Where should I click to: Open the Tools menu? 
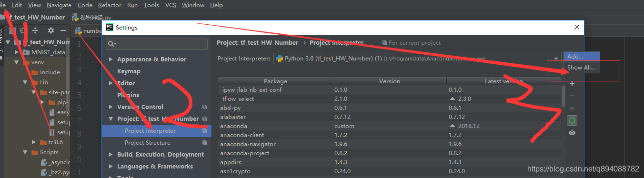(x=151, y=5)
